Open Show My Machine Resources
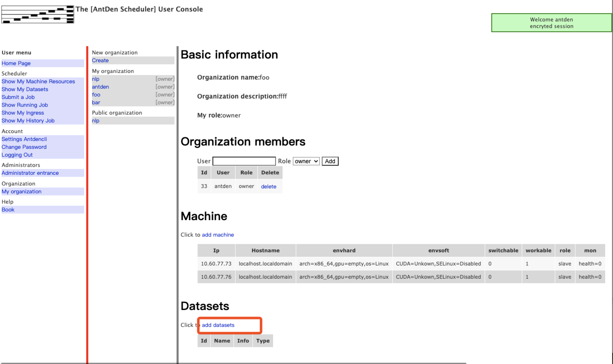The height and width of the screenshot is (364, 613). point(38,81)
